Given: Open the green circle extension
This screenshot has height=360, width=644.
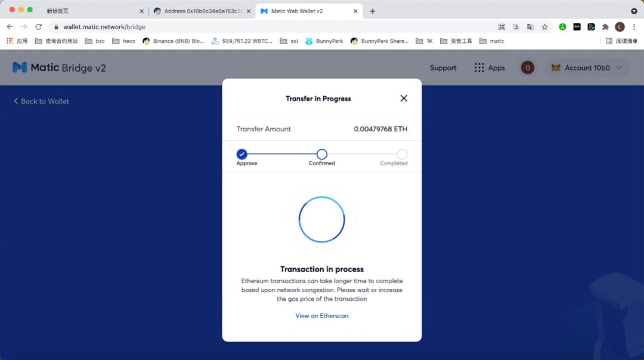Looking at the screenshot, I should coord(562,27).
